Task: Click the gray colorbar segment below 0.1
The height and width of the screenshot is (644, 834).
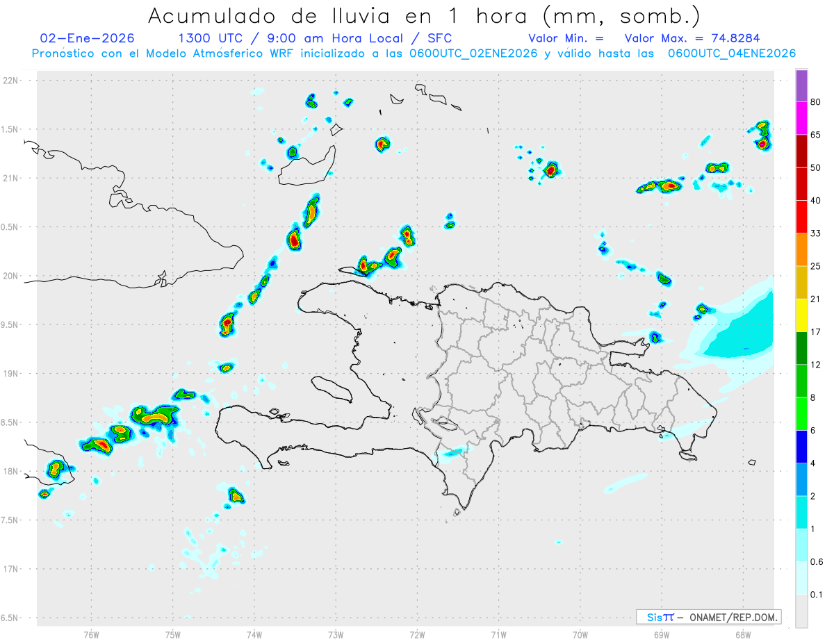Action: click(801, 610)
